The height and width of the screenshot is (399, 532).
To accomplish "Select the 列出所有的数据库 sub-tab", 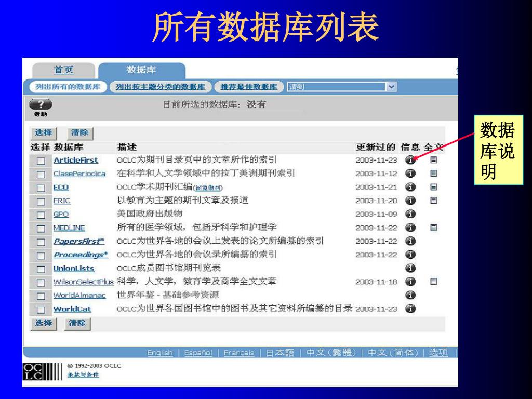I will point(68,87).
